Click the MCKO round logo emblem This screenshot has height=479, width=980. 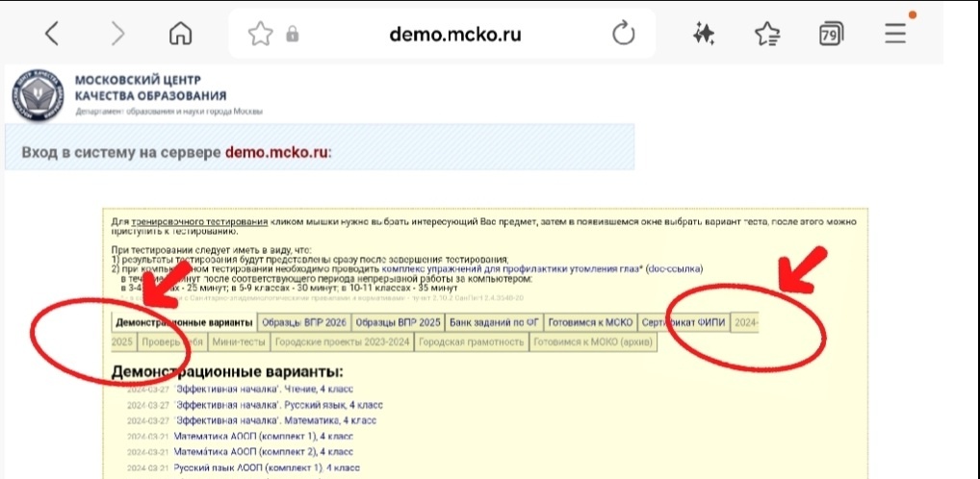38,95
